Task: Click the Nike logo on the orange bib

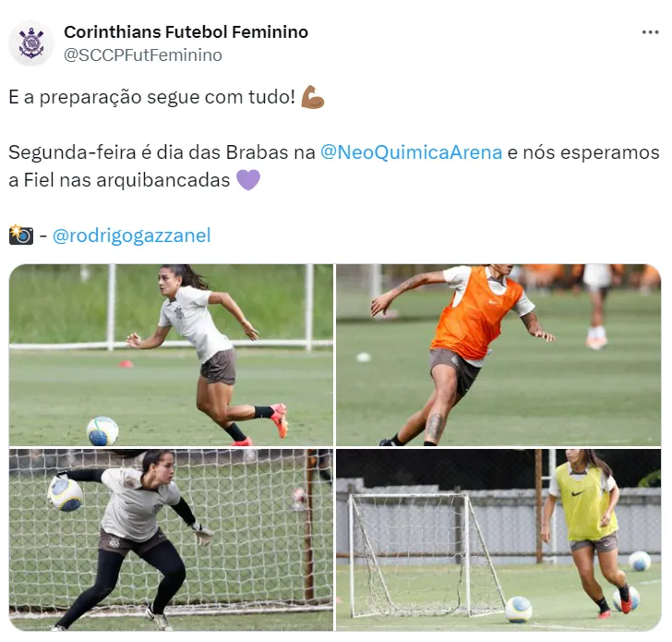Action: point(494,302)
